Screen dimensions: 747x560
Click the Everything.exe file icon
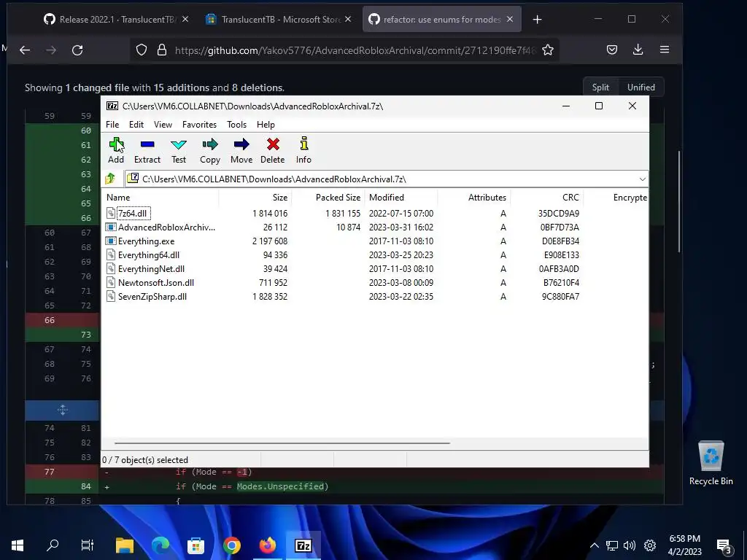coord(111,241)
